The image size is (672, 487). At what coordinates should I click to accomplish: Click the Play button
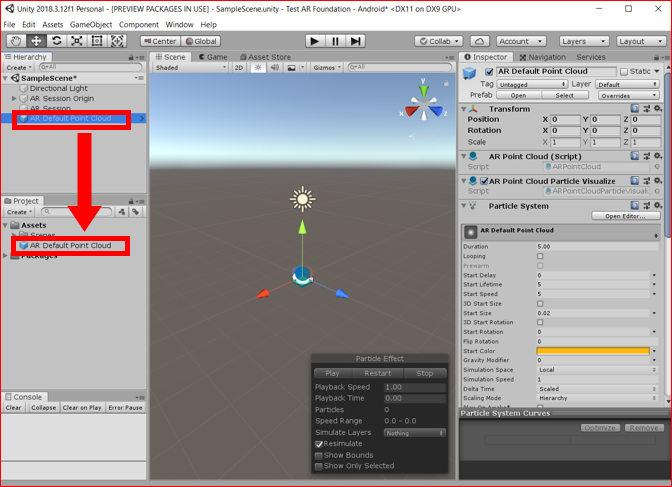315,41
